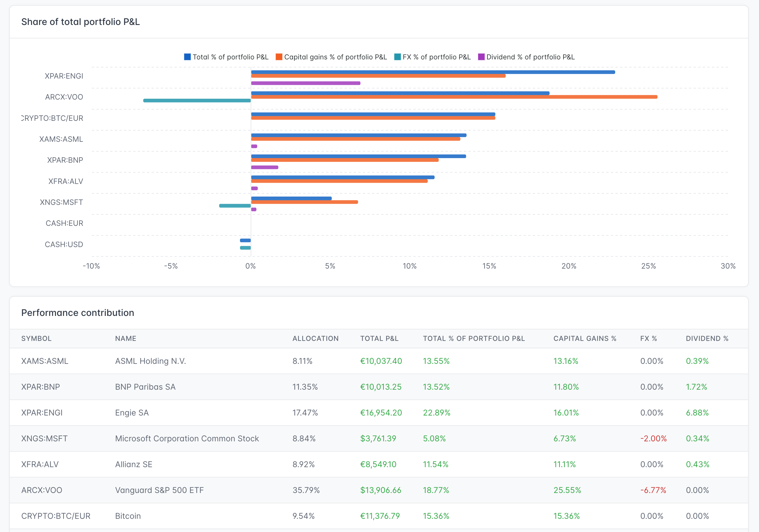This screenshot has width=759, height=532.
Task: Click the ARCX:VOO negative teal FX bar
Action: click(197, 100)
